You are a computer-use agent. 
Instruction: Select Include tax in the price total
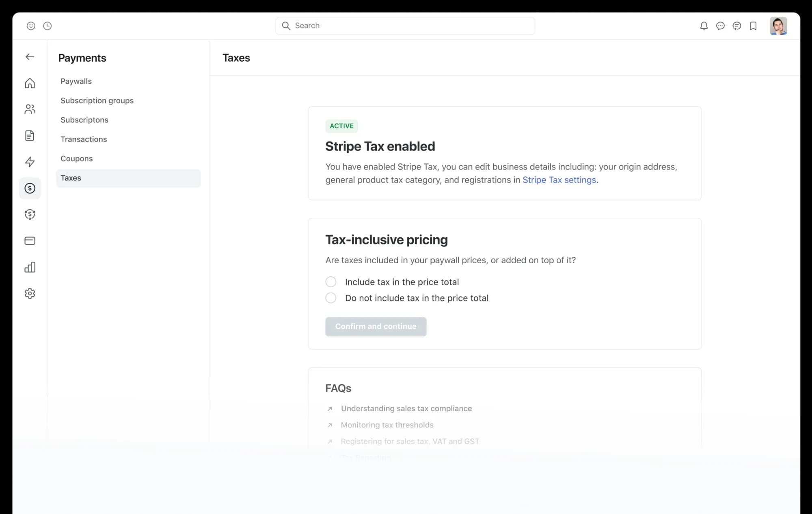(331, 282)
